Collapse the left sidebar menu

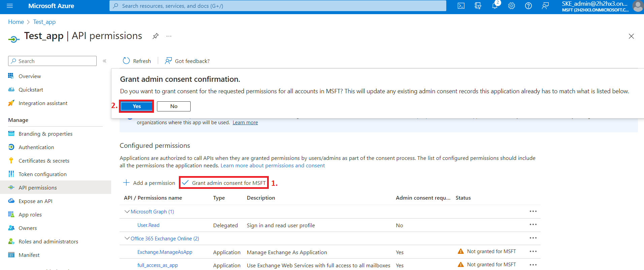point(104,61)
